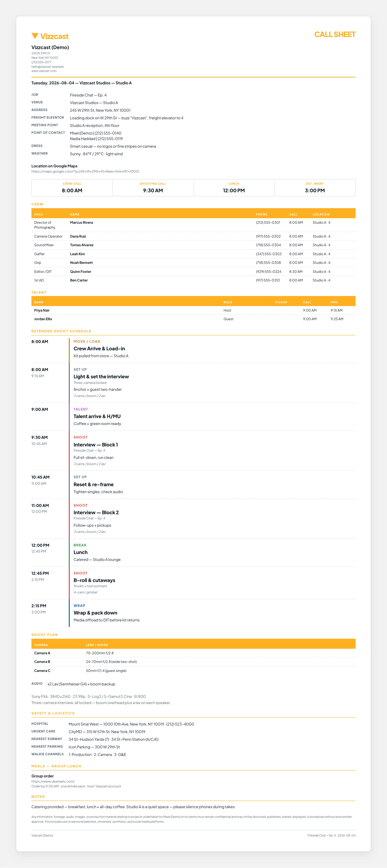Click the LOCATION column header in crew table
387x868 pixels.
321,214
